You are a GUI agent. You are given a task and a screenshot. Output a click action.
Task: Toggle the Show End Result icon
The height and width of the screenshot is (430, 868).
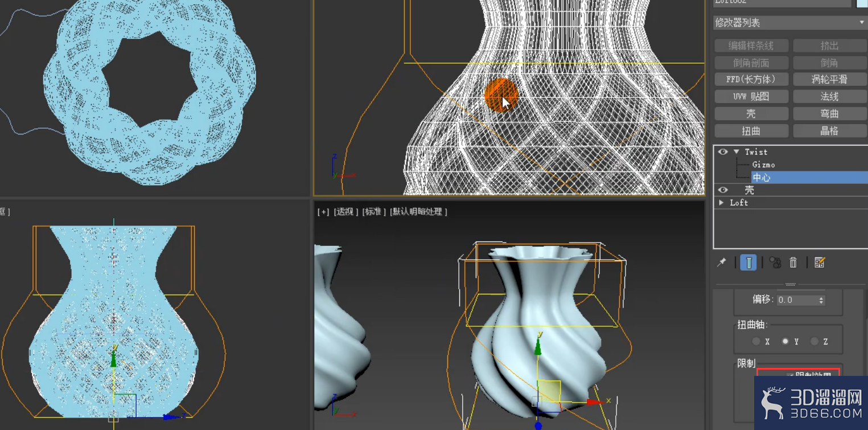pyautogui.click(x=748, y=263)
